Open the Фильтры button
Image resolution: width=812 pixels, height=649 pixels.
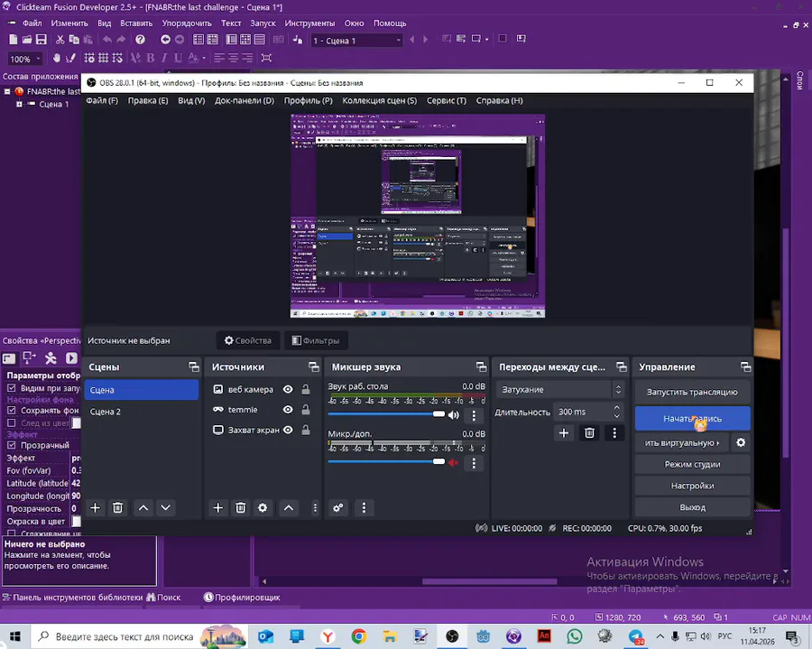click(x=316, y=340)
